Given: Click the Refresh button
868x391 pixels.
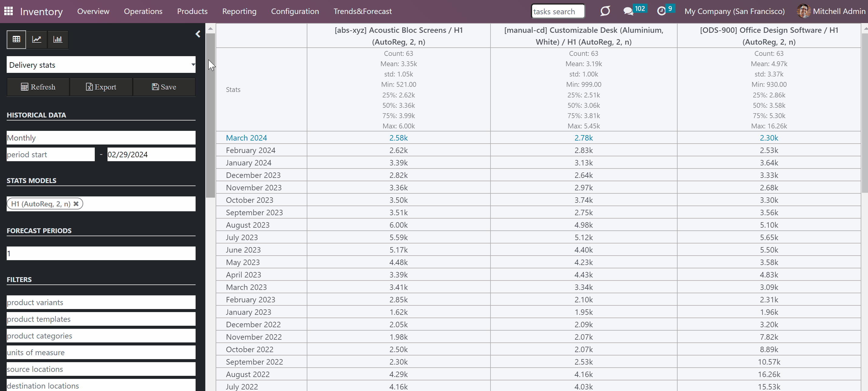Looking at the screenshot, I should click(38, 87).
